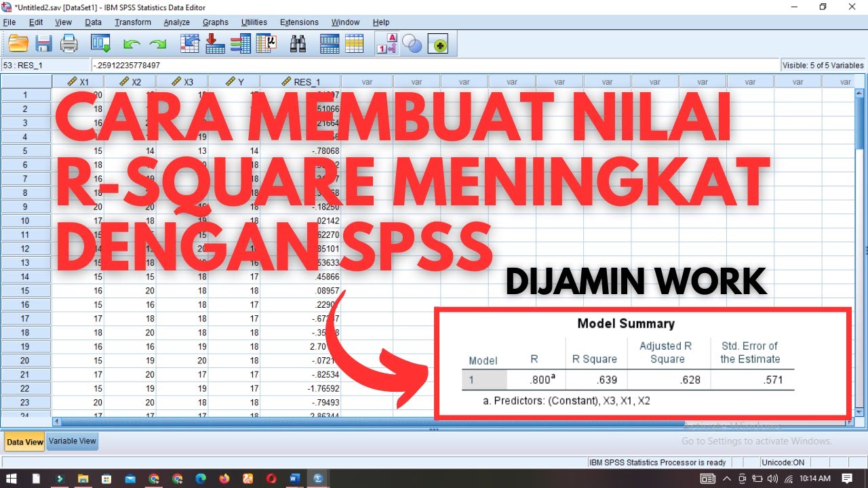Open the View menu
Viewport: 868px width, 488px height.
(x=64, y=22)
